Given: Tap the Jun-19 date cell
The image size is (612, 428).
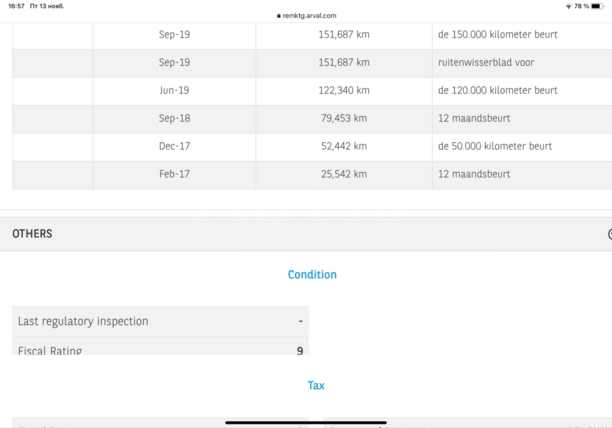Looking at the screenshot, I should click(x=174, y=90).
